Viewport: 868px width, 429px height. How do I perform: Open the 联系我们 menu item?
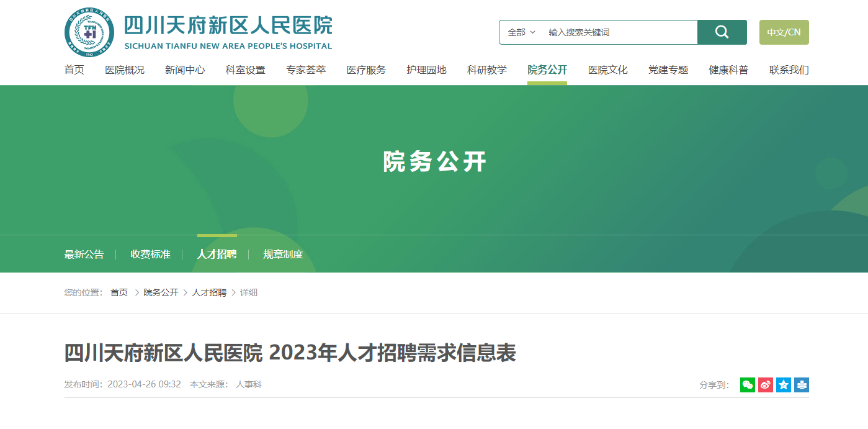[789, 70]
